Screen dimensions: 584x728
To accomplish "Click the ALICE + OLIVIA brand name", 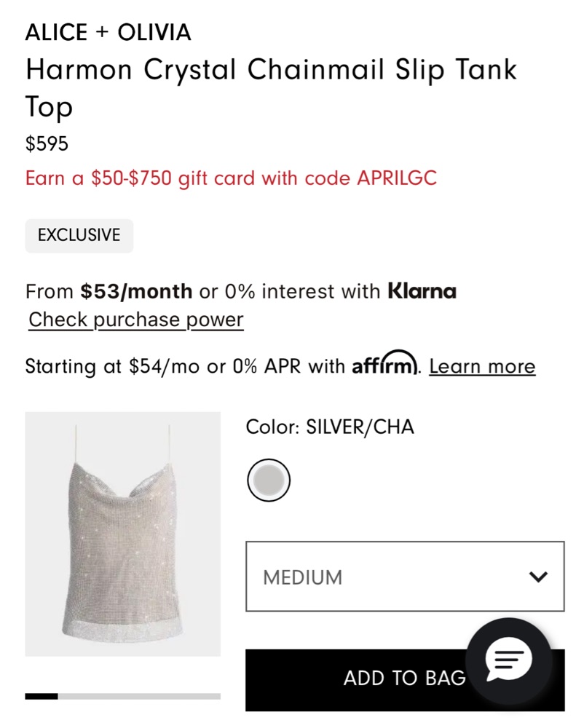I will [x=108, y=33].
